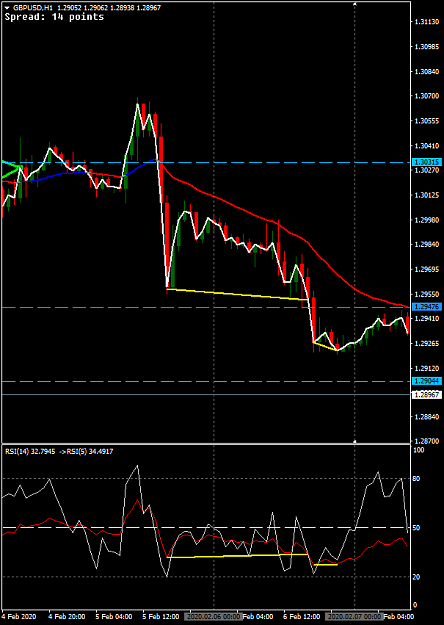Click the 1.28840 price scale label

coord(426,417)
